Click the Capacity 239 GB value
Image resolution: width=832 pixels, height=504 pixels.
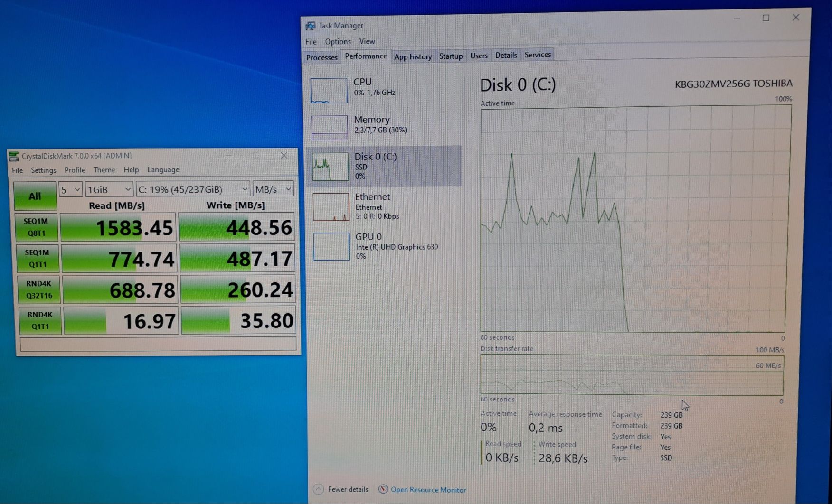(671, 415)
